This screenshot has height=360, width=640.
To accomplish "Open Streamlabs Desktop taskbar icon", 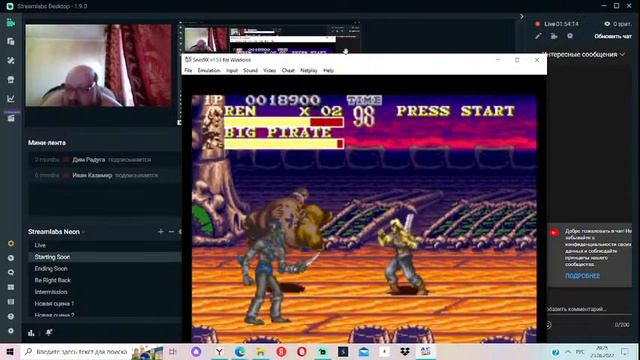I will [x=322, y=351].
